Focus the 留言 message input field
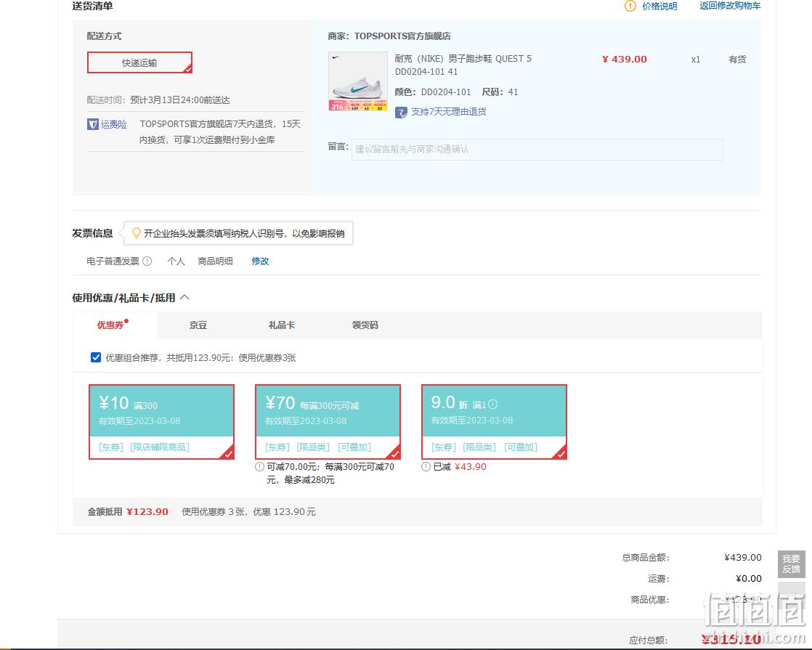The image size is (812, 650). pos(537,149)
